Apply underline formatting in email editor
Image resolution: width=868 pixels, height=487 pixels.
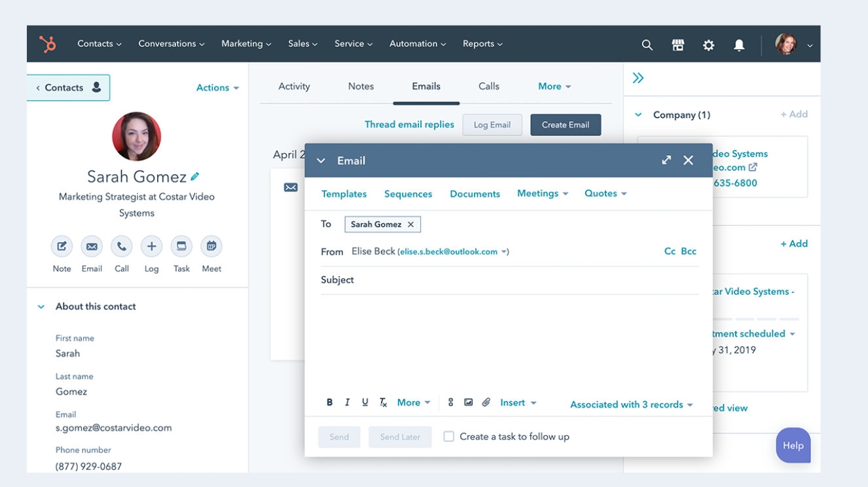(x=365, y=403)
